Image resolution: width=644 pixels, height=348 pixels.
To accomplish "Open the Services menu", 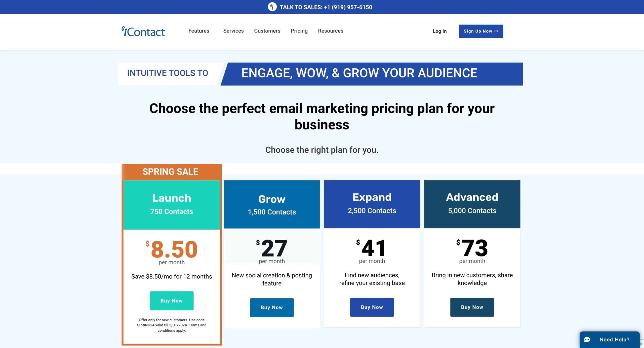I will [233, 31].
